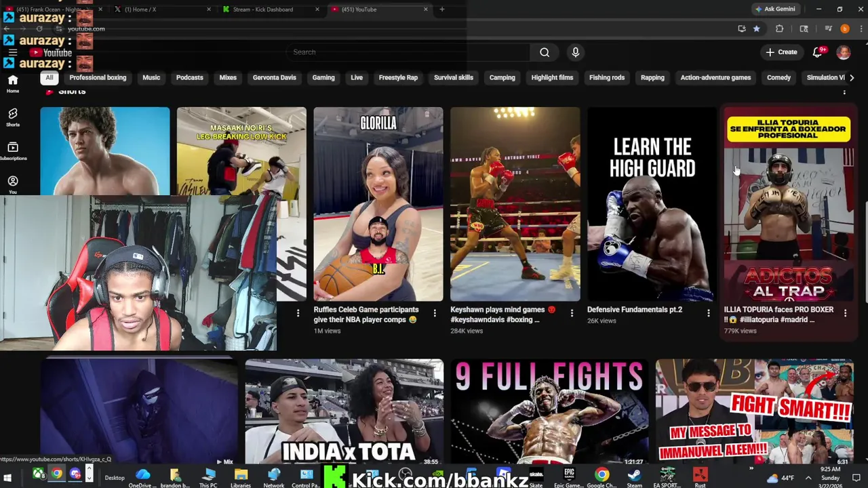The image size is (868, 488).
Task: Open menu for ILLIA TOPURIA short
Action: 845,313
